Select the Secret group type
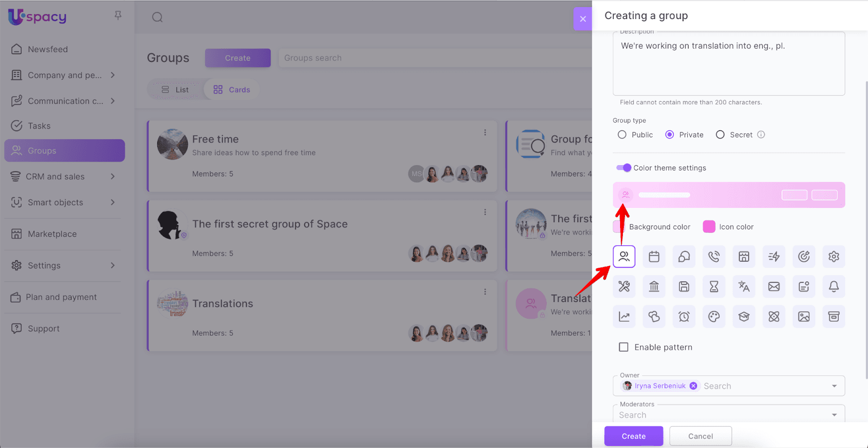Screen dimensions: 868x448 pos(720,135)
